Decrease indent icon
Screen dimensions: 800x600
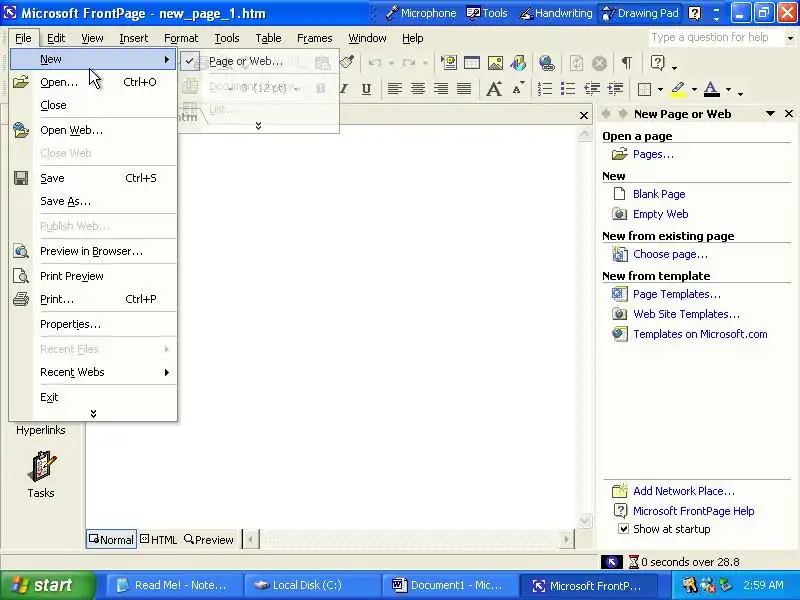tap(592, 89)
